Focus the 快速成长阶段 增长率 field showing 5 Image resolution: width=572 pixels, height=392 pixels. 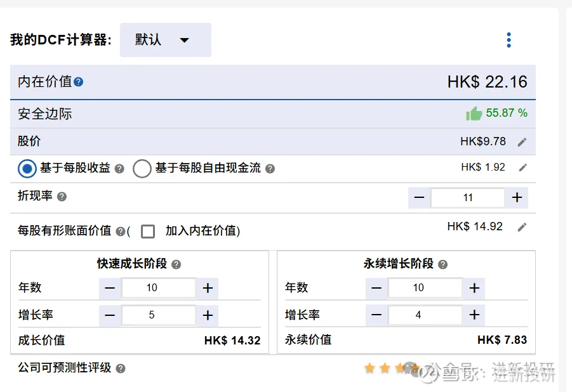(x=159, y=315)
